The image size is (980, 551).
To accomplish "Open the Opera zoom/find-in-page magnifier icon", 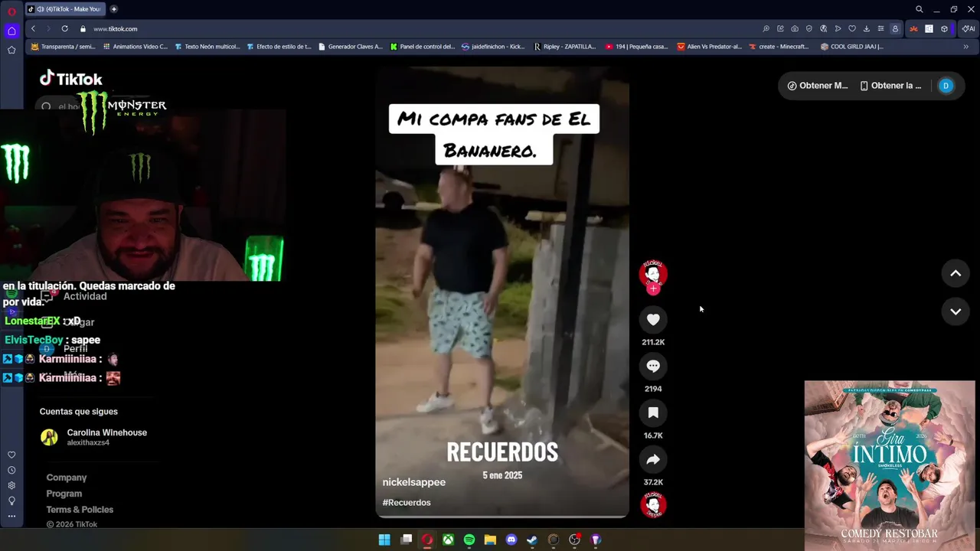I will click(766, 28).
